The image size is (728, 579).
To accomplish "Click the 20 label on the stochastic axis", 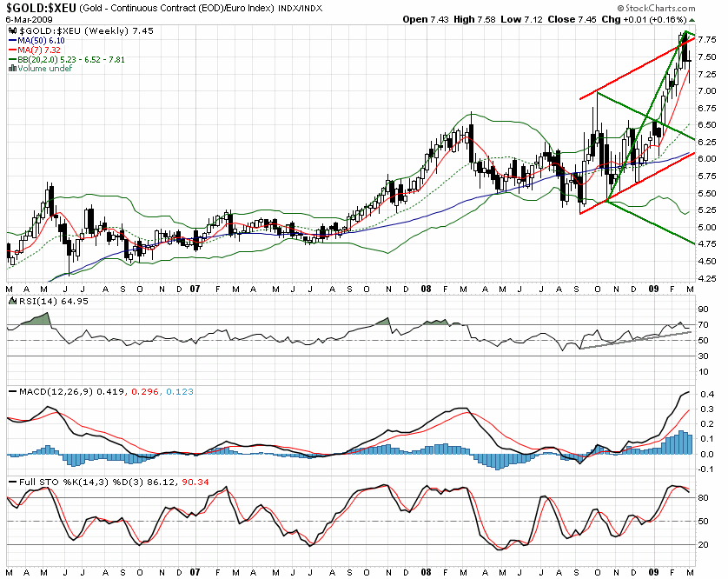I will point(704,544).
